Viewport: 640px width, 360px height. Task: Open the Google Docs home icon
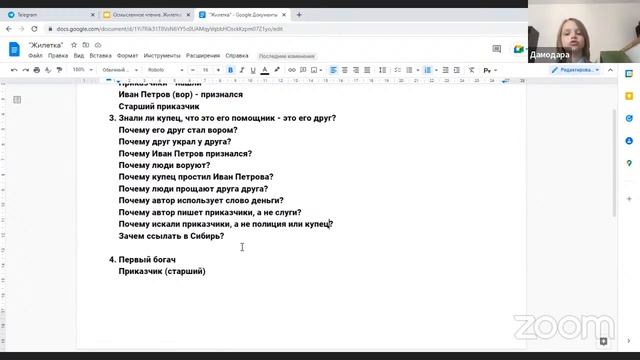[14, 49]
